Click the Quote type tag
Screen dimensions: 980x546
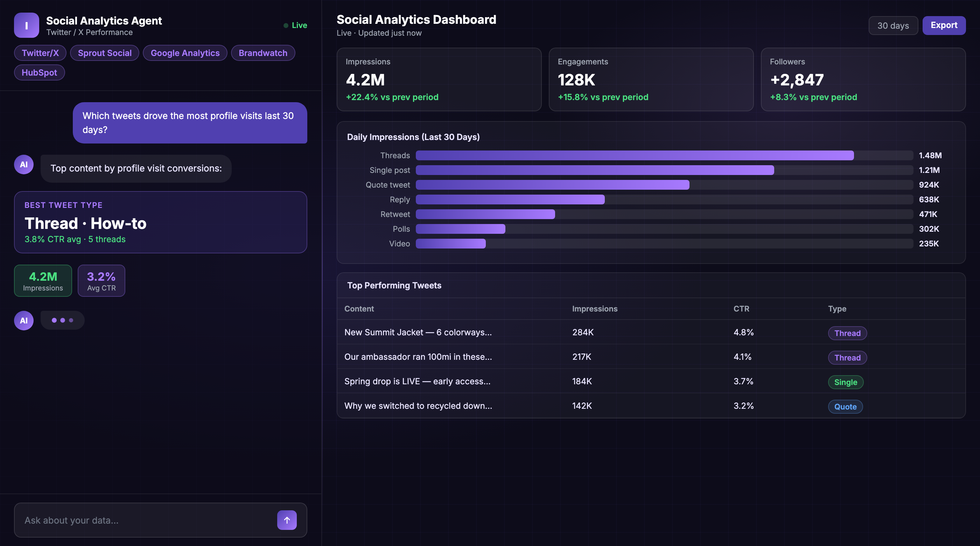pyautogui.click(x=845, y=407)
